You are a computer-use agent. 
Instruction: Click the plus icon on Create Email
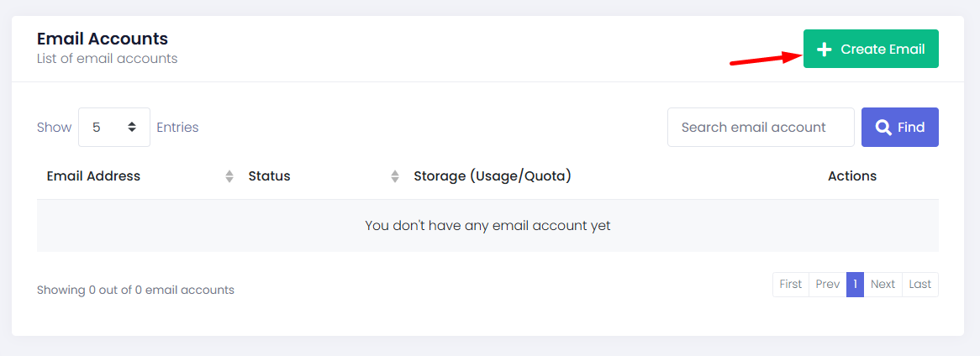click(825, 50)
